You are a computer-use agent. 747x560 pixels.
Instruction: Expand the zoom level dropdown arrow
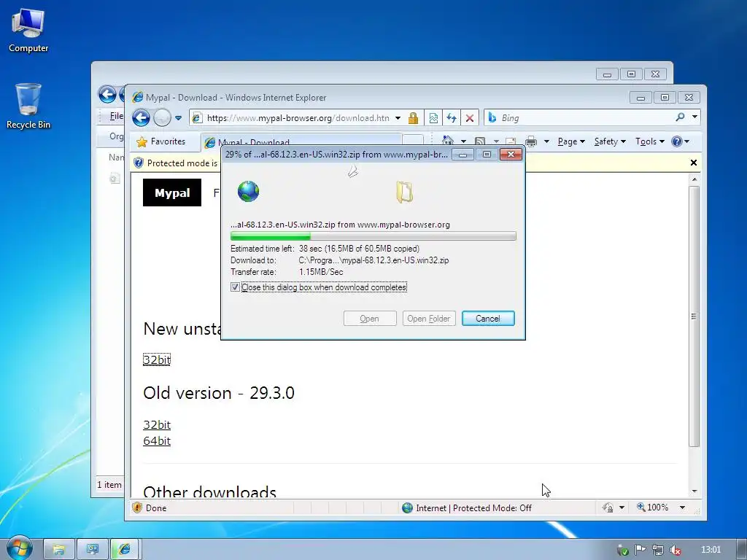[682, 507]
